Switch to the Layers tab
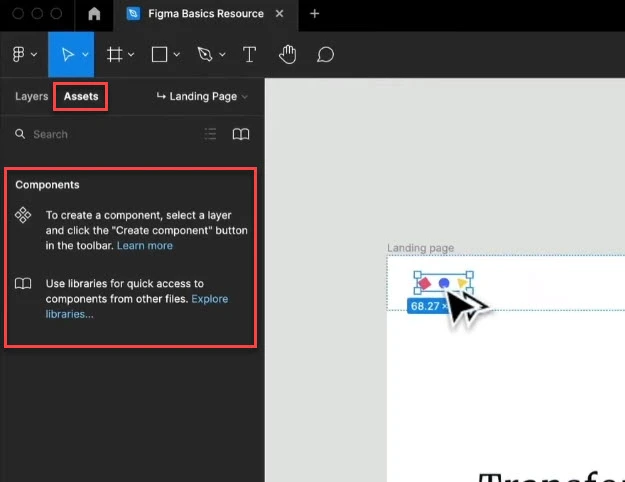The image size is (625, 482). coord(31,96)
